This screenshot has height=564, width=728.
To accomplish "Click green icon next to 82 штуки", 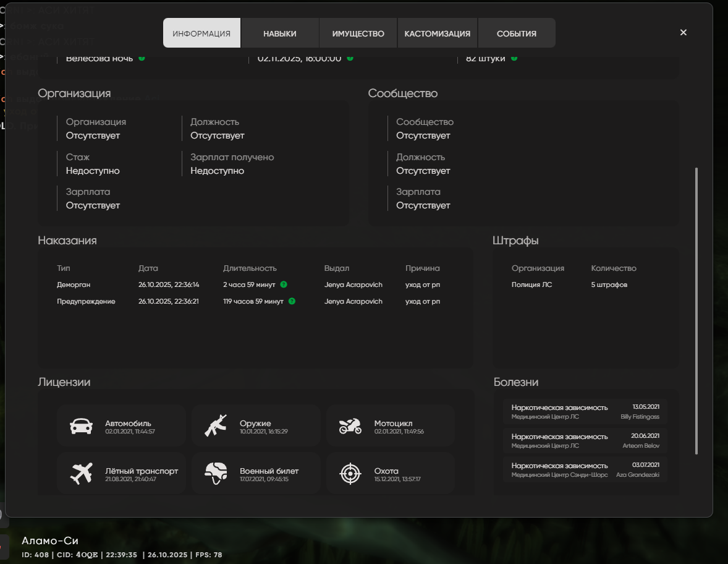I will (514, 58).
